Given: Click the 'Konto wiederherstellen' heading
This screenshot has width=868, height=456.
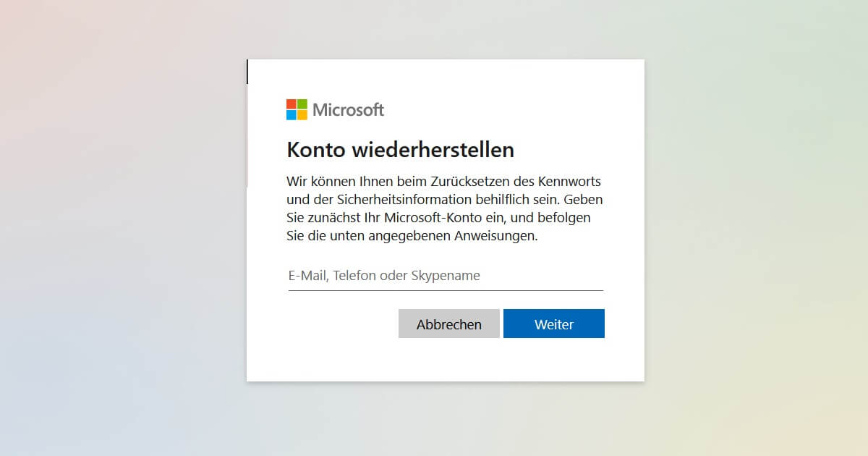Looking at the screenshot, I should pos(400,150).
